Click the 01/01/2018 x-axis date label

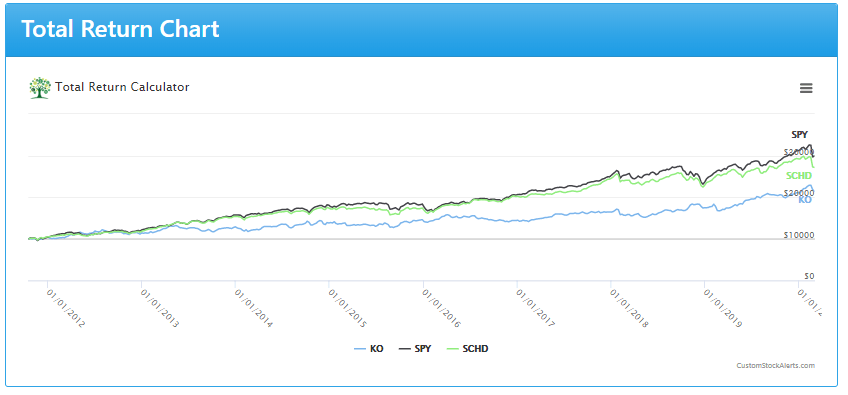(x=630, y=308)
